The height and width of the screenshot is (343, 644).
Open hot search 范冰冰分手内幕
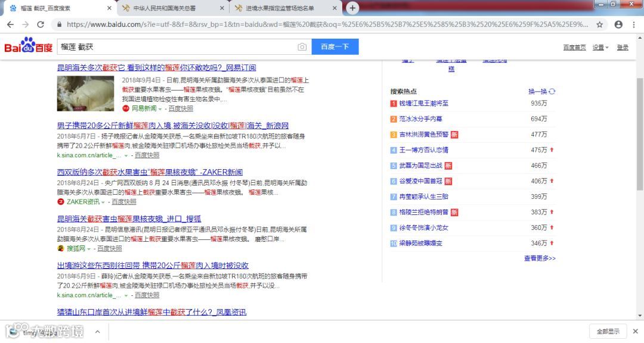(420, 119)
